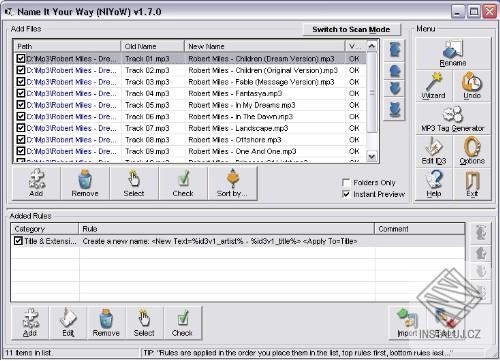500x361 pixels.
Task: Uncheck the Track 04.mp3 file row
Action: [21, 93]
